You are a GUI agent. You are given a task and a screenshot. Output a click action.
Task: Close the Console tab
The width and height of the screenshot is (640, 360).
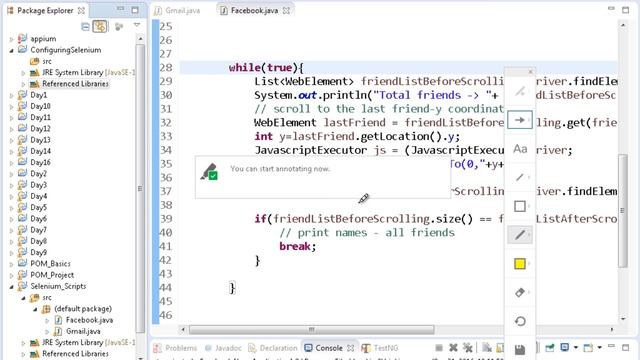pyautogui.click(x=351, y=348)
